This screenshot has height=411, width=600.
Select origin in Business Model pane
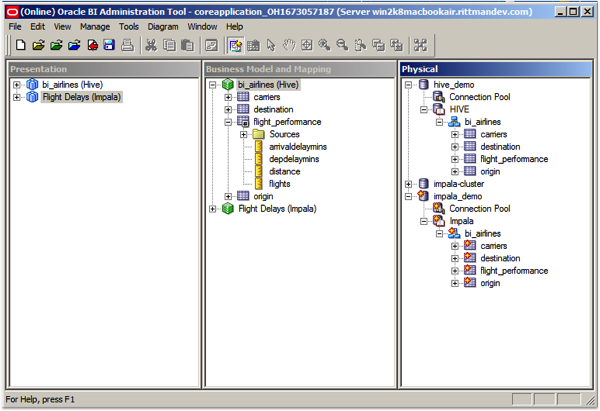[263, 196]
